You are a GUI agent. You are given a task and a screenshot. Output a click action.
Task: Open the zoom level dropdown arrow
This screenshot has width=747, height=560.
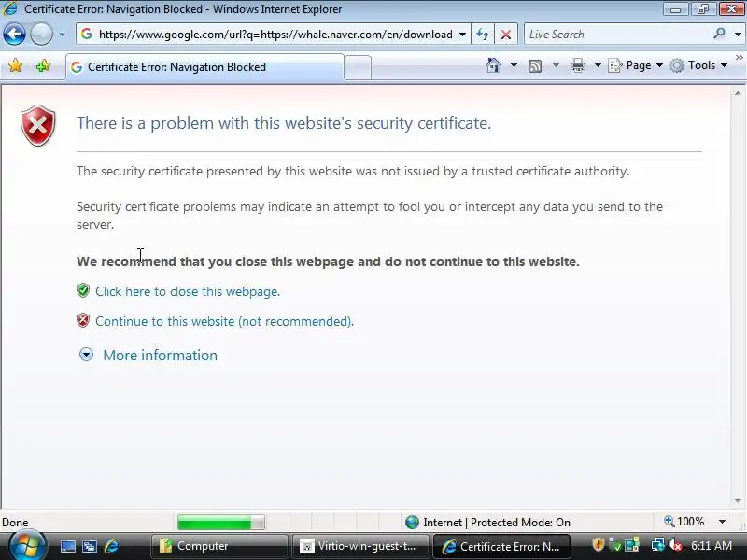(722, 522)
